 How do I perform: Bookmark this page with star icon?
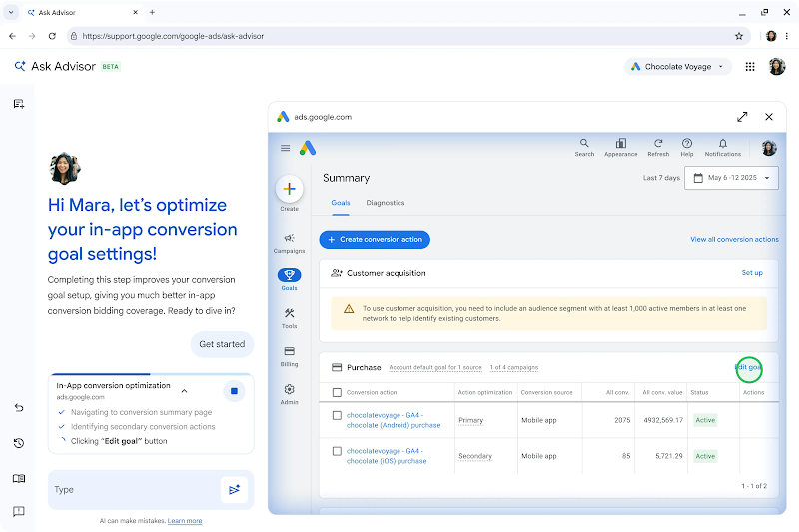click(738, 36)
